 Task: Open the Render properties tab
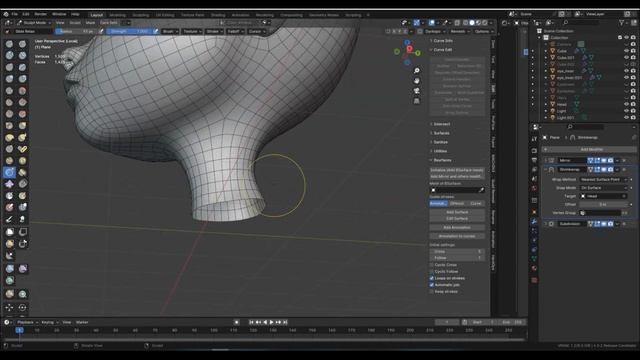click(x=534, y=150)
